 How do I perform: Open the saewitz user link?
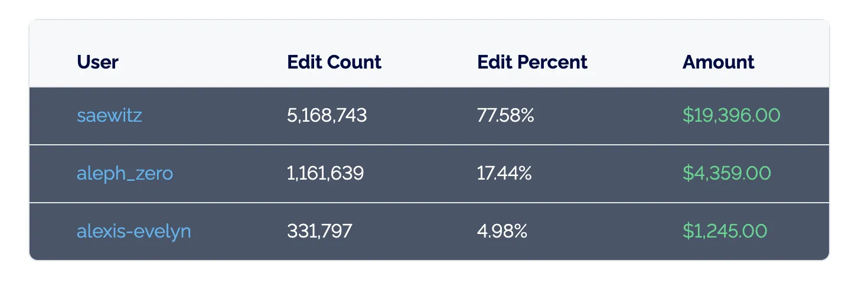coord(109,115)
